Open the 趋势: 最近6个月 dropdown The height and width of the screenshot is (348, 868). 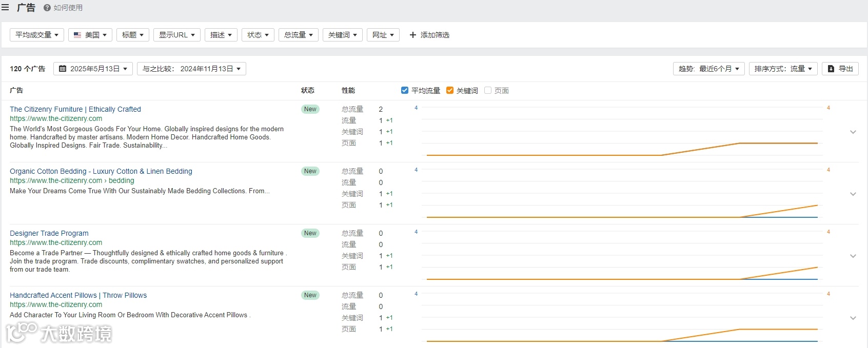click(x=709, y=69)
